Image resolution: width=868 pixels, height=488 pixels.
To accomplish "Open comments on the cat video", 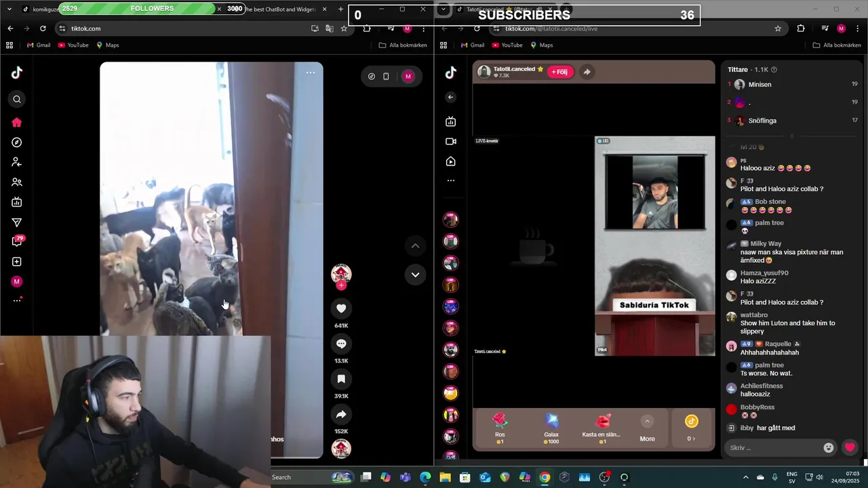I will pos(341,344).
